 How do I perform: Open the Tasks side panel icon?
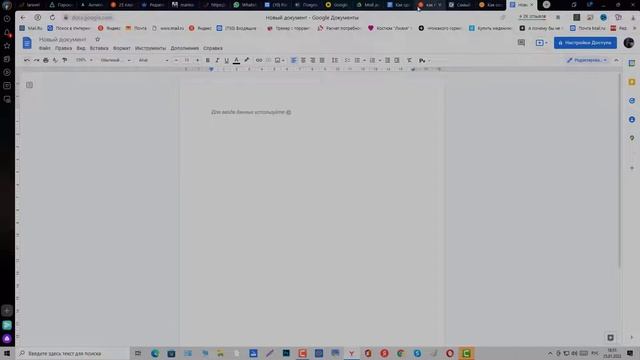[x=631, y=101]
